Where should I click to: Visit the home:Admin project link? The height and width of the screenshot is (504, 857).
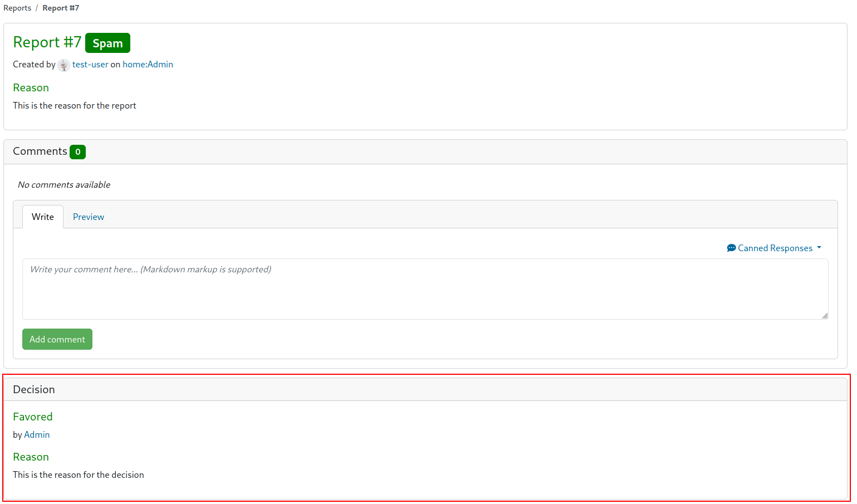coord(148,64)
